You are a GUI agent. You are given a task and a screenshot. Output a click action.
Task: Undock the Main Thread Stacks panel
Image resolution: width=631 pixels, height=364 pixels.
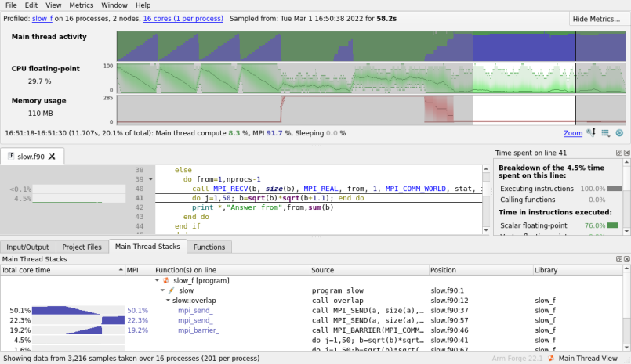[619, 259]
